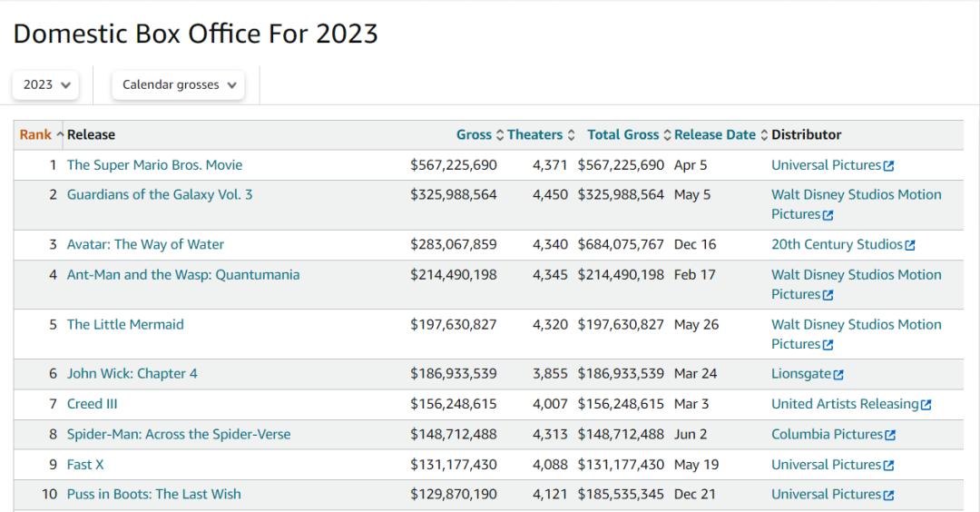Select the Creed III release link
Screen dimensions: 980x512
point(92,404)
